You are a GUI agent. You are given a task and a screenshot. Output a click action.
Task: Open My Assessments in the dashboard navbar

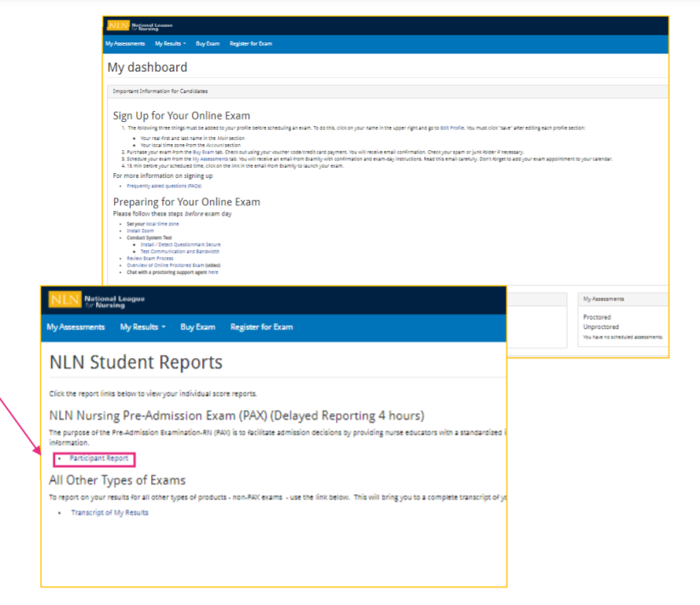(125, 44)
